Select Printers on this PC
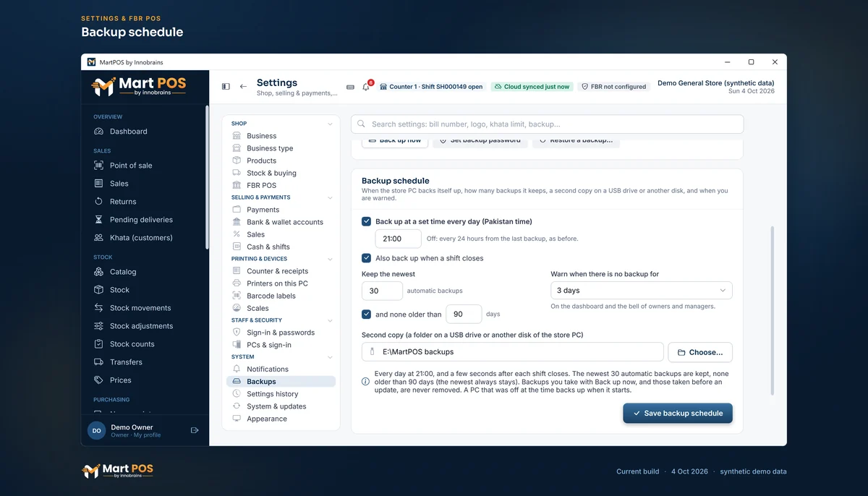Screen dimensions: 868x496 pos(281,283)
